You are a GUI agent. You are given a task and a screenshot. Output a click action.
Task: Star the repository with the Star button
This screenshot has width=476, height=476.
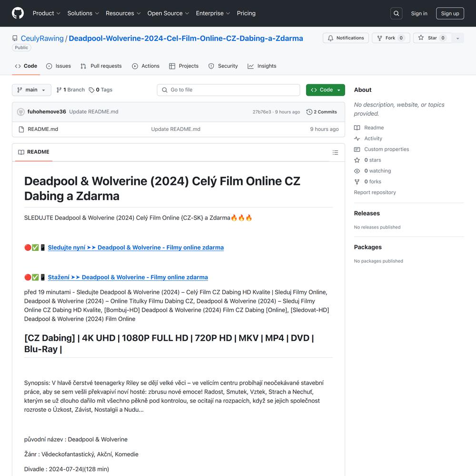coord(432,38)
